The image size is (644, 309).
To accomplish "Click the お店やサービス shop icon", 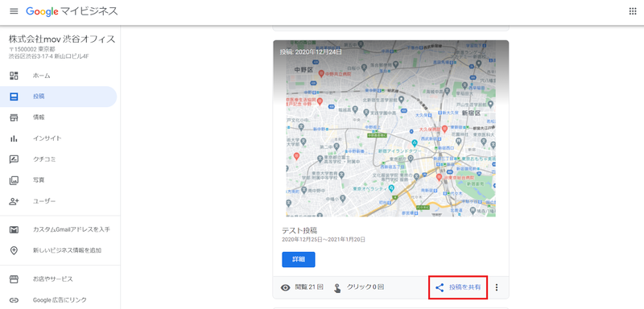I will [14, 279].
